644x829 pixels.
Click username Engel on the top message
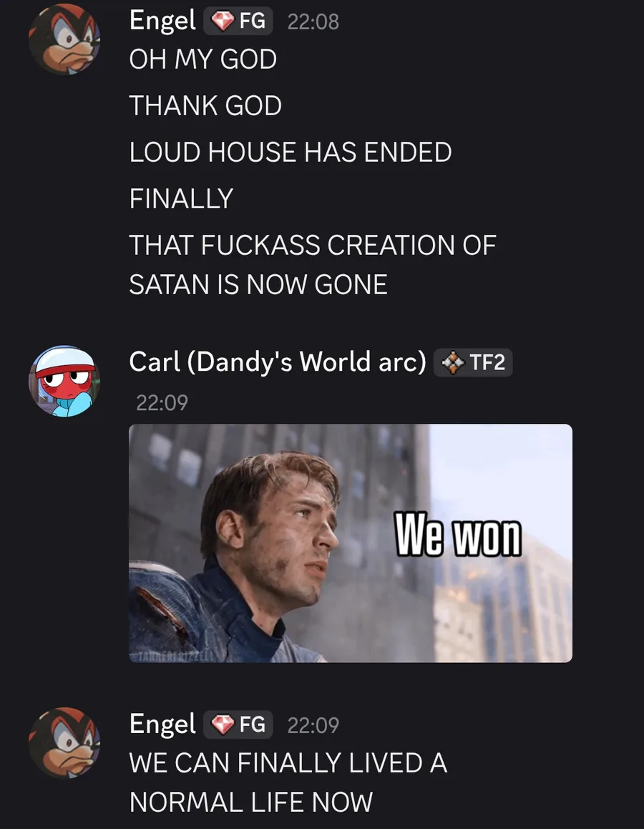click(x=162, y=21)
